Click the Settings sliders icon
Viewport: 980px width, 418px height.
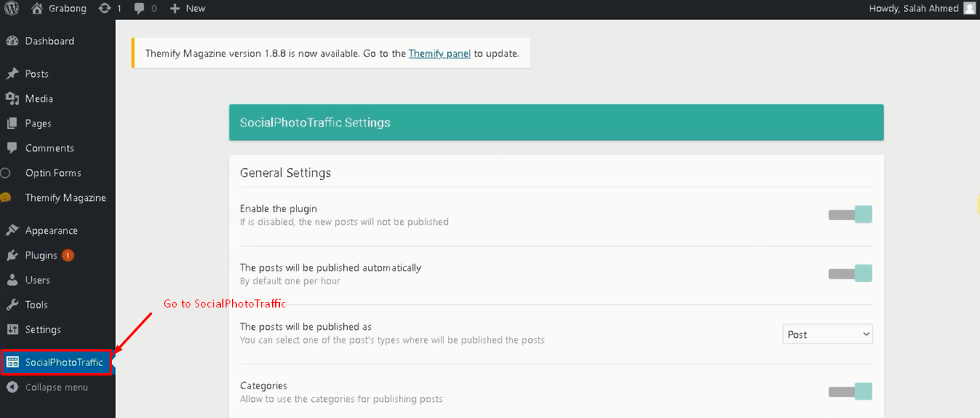pyautogui.click(x=12, y=330)
